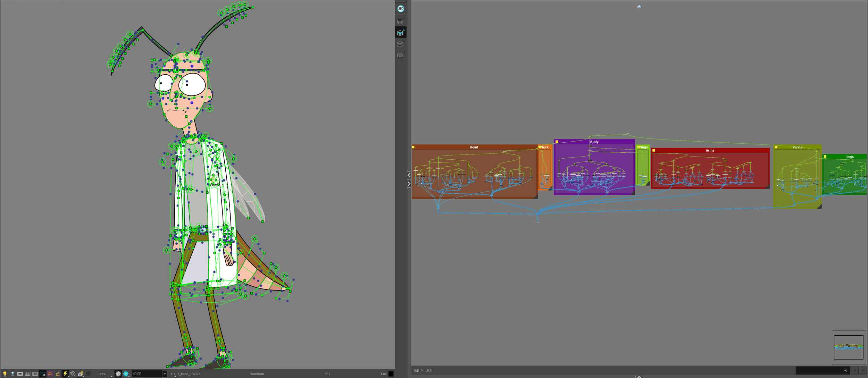The width and height of the screenshot is (868, 378).
Task: Click the Transform tool name in status bar
Action: point(257,374)
